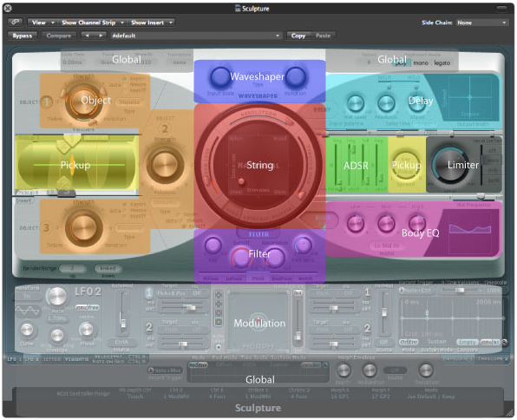Switch keyboard mode to legato
517x420 pixels.
click(442, 62)
